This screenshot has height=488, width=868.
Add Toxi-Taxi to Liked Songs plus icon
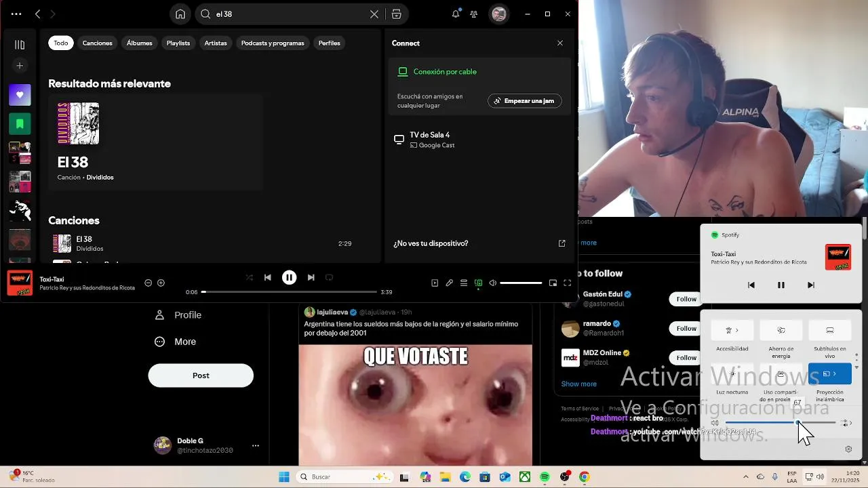click(161, 283)
